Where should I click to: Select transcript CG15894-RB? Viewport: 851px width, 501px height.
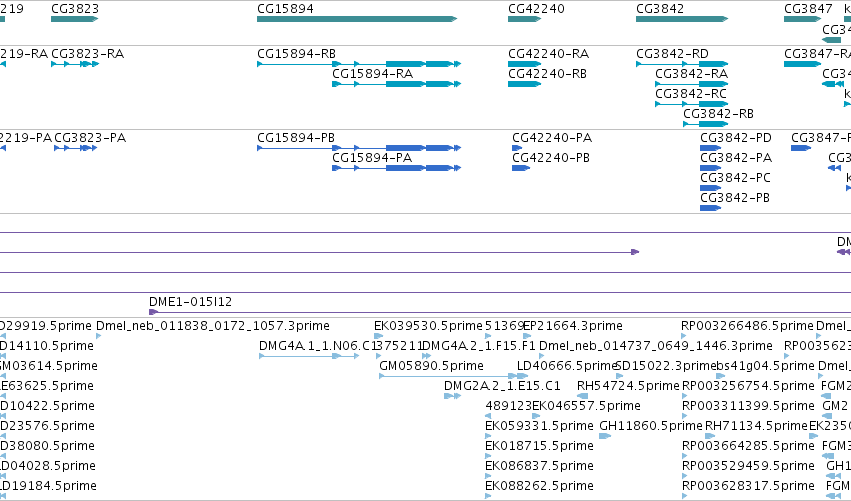click(359, 64)
